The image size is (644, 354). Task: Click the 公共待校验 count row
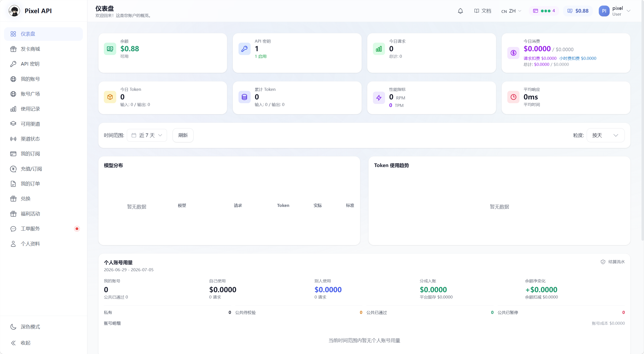click(x=299, y=312)
